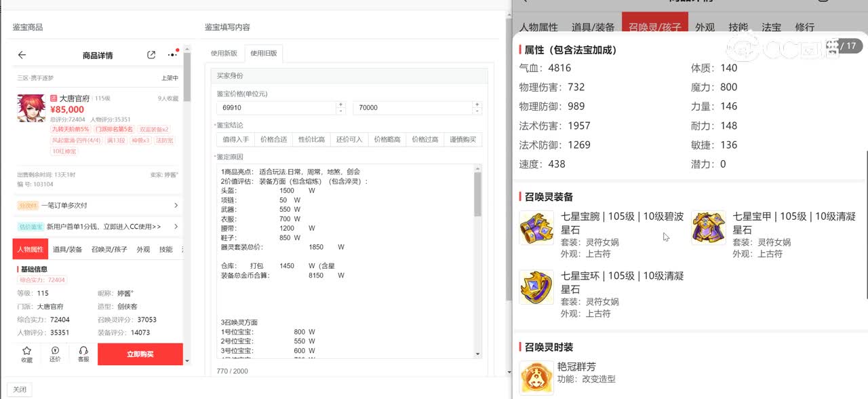Click the 70000 price input field

[412, 107]
